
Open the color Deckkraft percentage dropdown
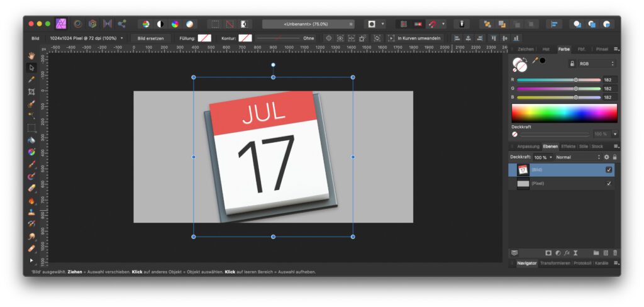[615, 134]
